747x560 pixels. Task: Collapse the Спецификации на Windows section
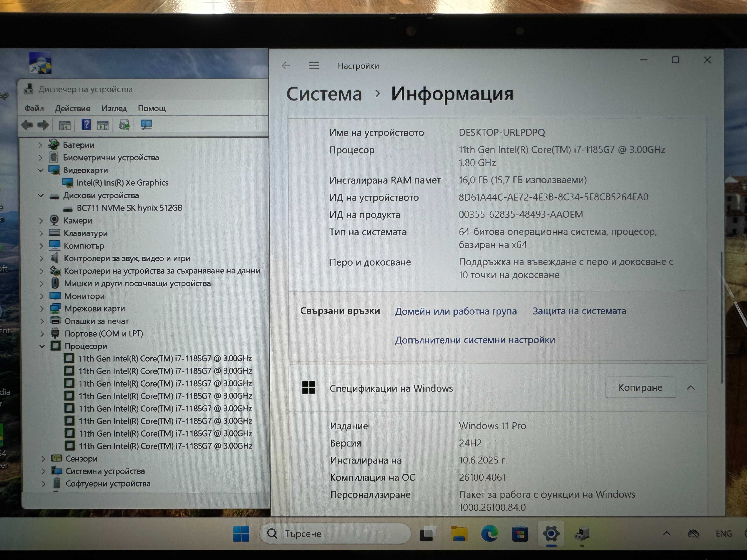pyautogui.click(x=691, y=388)
